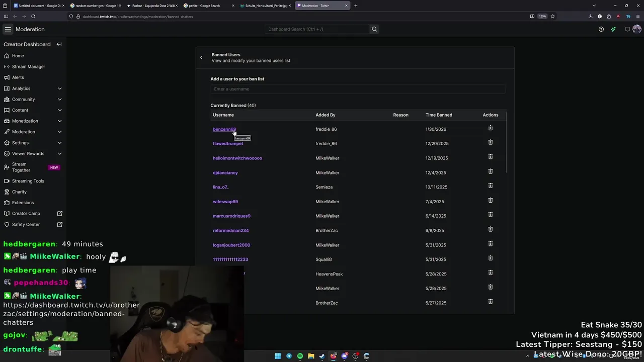The width and height of the screenshot is (644, 362).
Task: Open Spotify from the taskbar
Action: (x=300, y=356)
